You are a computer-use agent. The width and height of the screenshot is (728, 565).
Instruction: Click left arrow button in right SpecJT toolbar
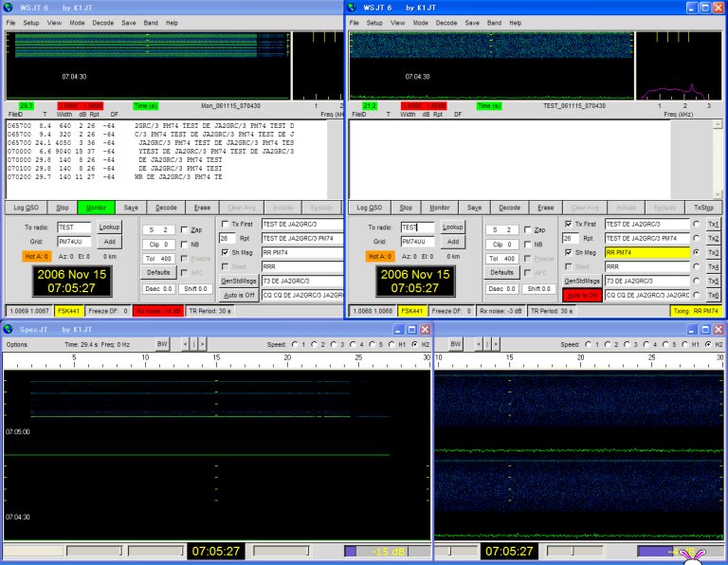479,344
